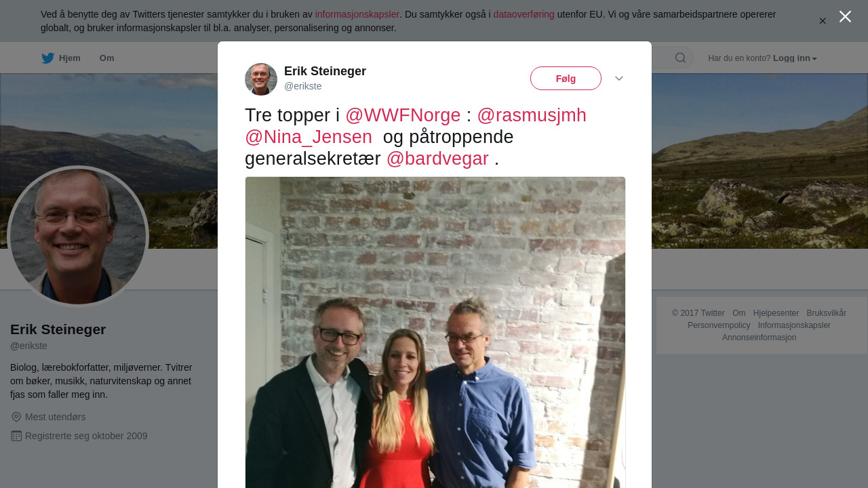Dismiss the cookie notice small X
This screenshot has width=868, height=488.
point(823,21)
